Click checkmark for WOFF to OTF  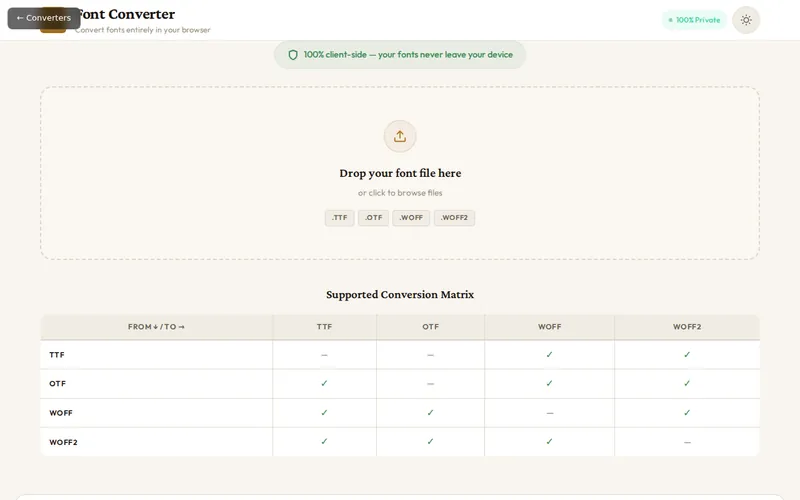pos(431,412)
